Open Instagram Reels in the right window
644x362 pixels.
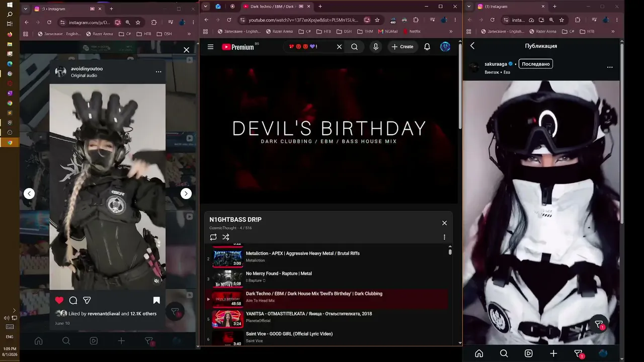pos(528,353)
